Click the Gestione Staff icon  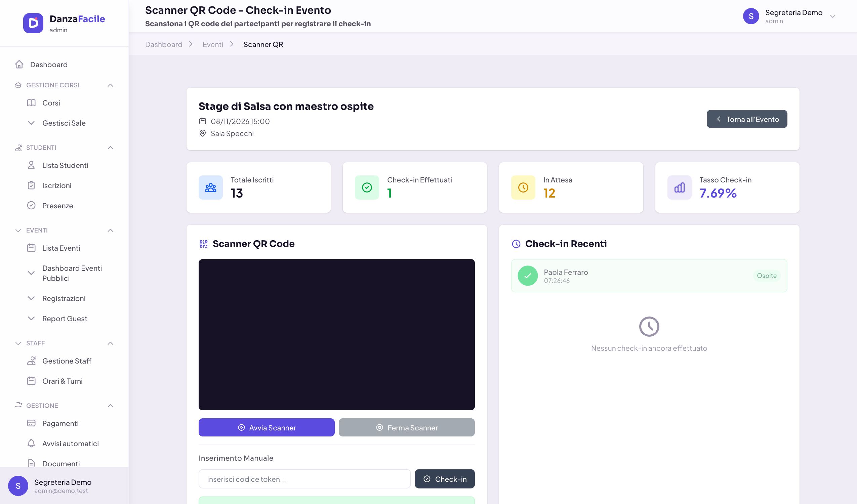point(31,361)
